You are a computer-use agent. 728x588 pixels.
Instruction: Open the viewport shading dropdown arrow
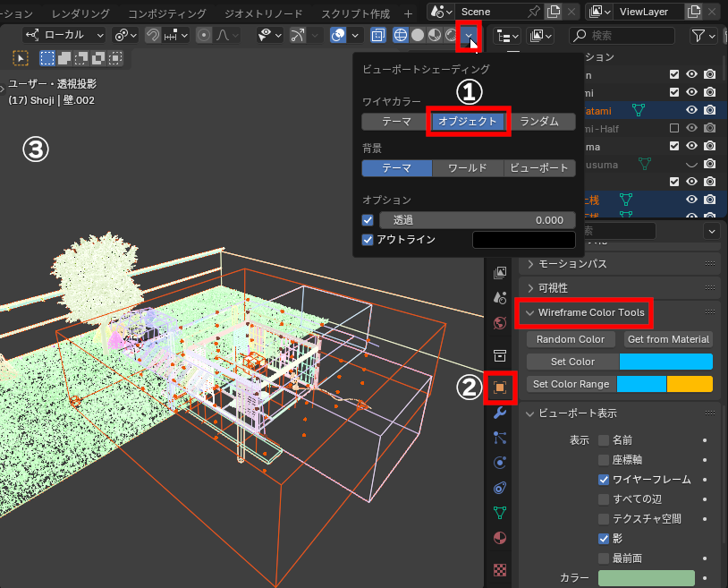(467, 35)
